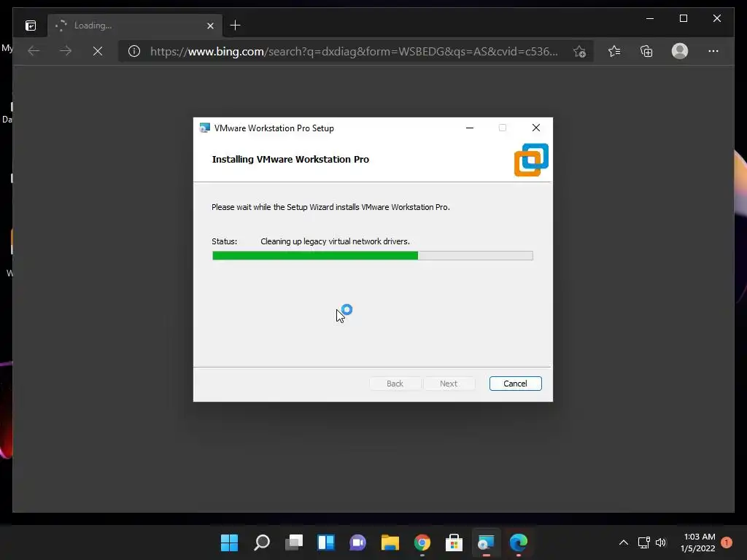Viewport: 747px width, 560px height.
Task: Add this page to favorites
Action: [579, 52]
